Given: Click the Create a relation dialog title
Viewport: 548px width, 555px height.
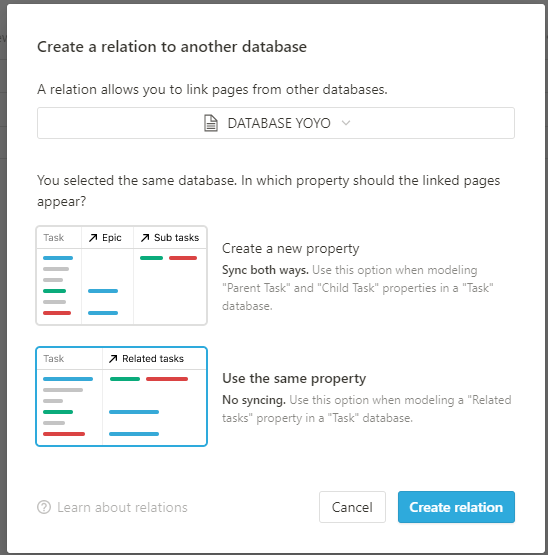Looking at the screenshot, I should coord(172,47).
